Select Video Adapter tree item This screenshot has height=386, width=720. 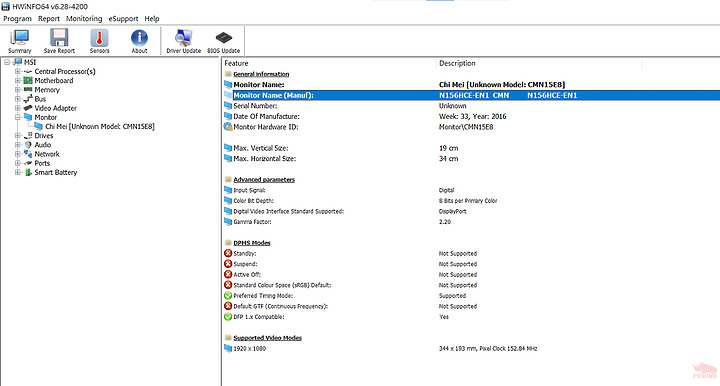point(56,108)
